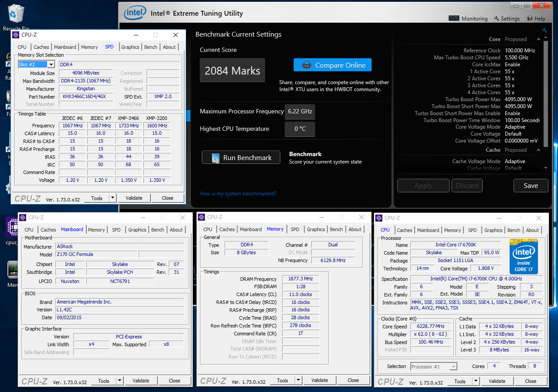Switch to the SPD tab in the Mainboard window
Image resolution: width=558 pixels, height=392 pixels.
116,230
